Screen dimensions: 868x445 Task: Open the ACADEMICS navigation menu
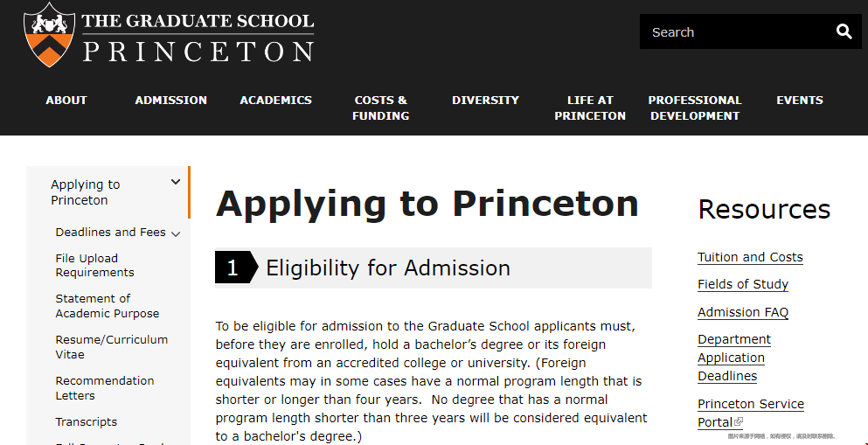pyautogui.click(x=275, y=101)
